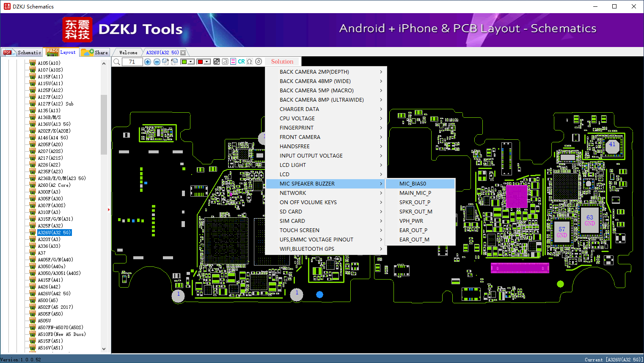This screenshot has height=363, width=644.
Task: Rotate the board layout clockwise
Action: click(x=165, y=62)
